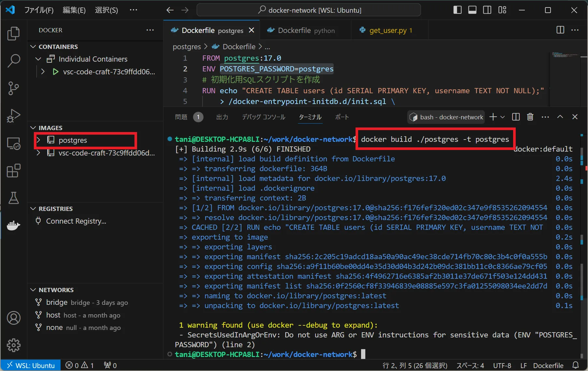Toggle the secondary side bar layout button
The width and height of the screenshot is (588, 371).
tap(487, 10)
